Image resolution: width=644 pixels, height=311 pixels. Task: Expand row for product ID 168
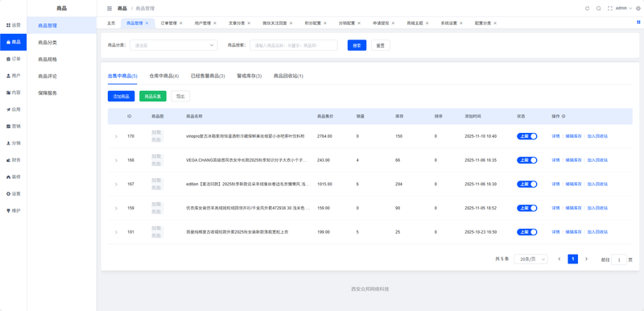116,160
